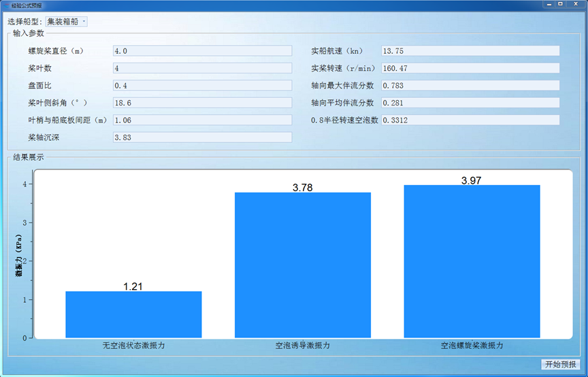Click the 空泡螺旋桨激振力 bar showing 3.97

tap(472, 261)
